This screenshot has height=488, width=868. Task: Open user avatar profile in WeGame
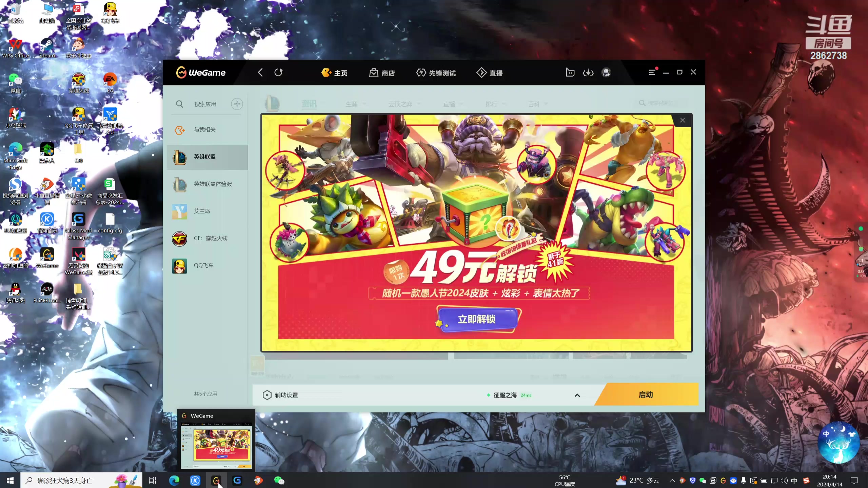(606, 73)
